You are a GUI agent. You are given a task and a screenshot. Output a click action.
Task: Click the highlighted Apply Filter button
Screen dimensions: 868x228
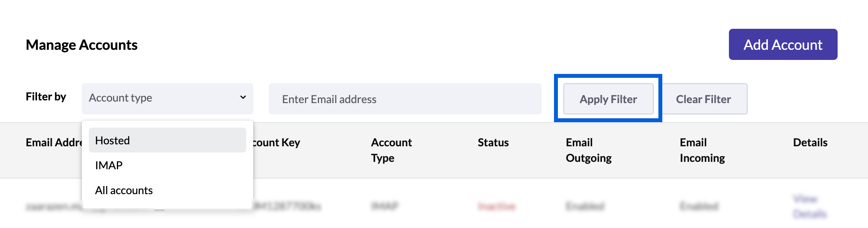point(608,99)
